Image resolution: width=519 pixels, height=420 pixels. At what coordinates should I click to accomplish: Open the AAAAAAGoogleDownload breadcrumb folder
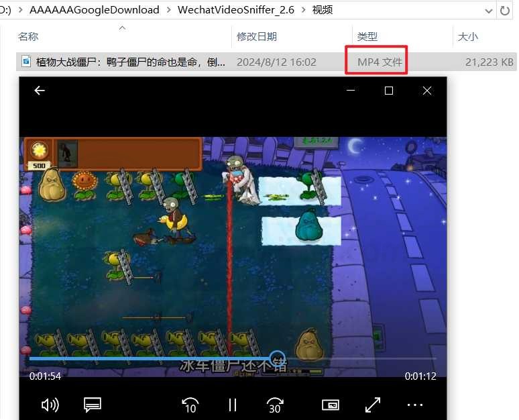[95, 10]
